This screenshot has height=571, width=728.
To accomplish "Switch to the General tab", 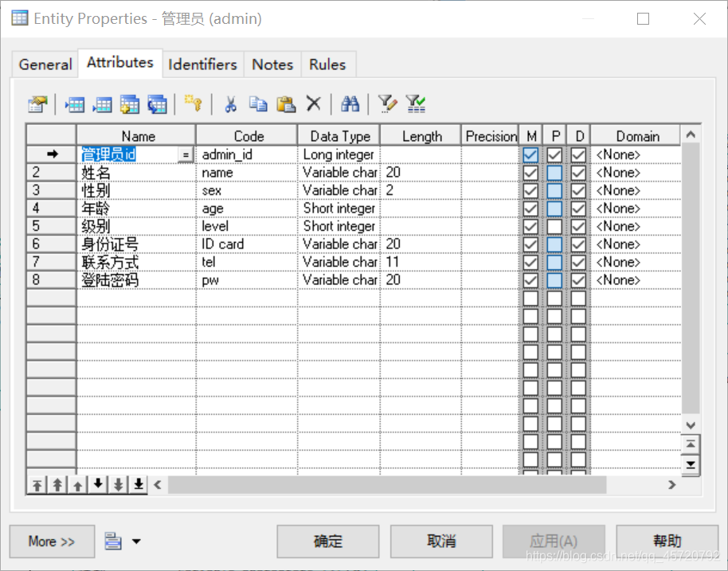I will point(45,65).
